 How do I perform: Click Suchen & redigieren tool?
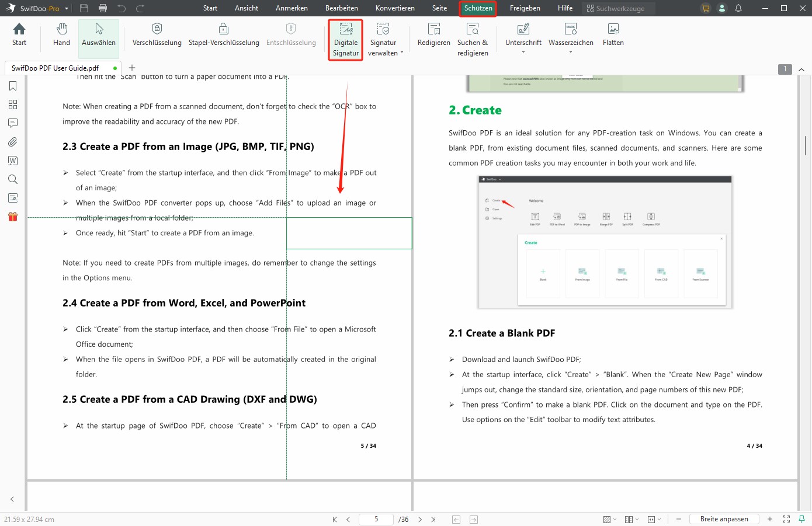[x=473, y=40]
